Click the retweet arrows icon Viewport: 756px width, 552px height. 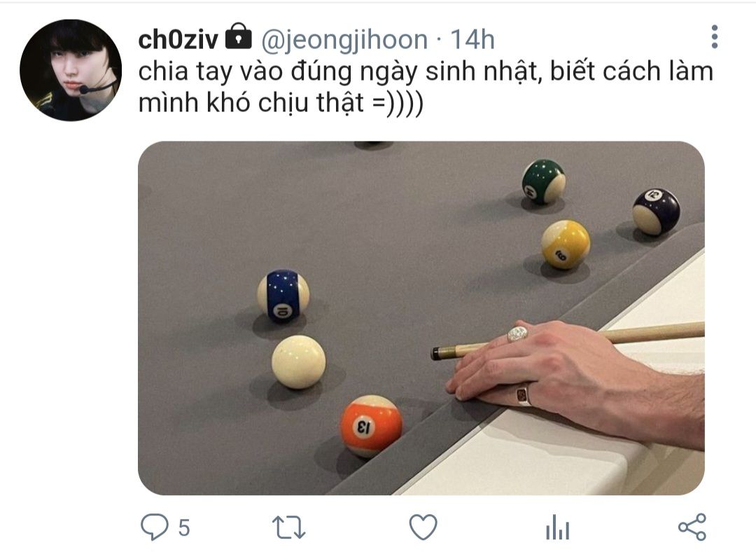pos(289,527)
